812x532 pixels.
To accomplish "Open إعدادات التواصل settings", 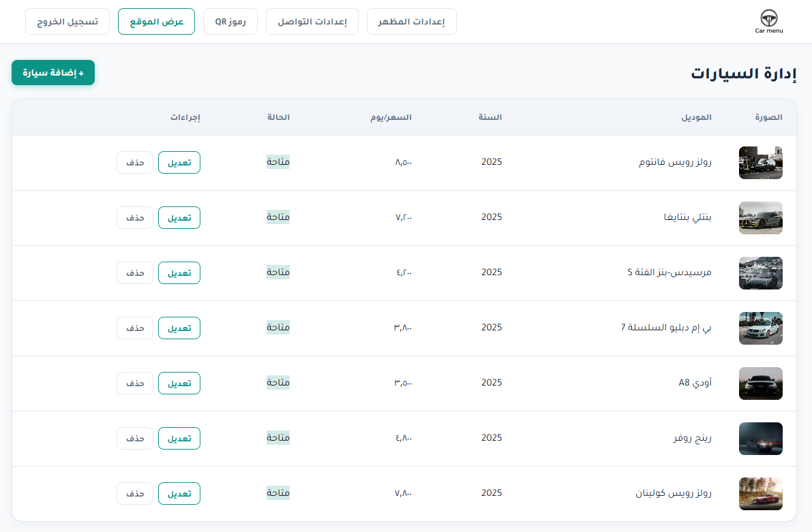I will tap(312, 21).
